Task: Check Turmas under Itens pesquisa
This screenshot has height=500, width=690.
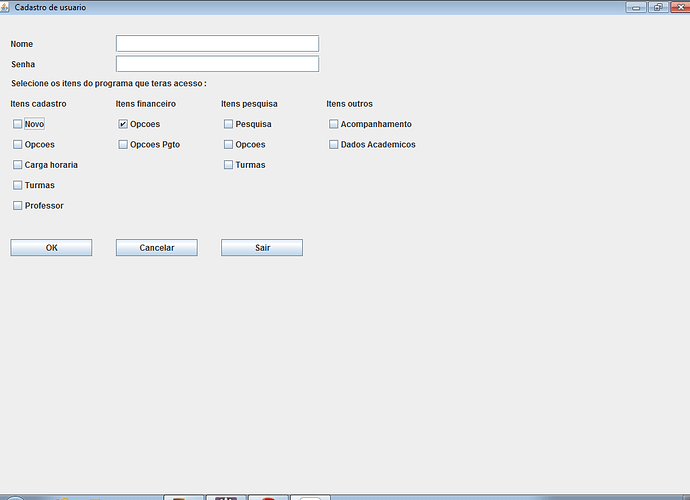Action: tap(228, 165)
